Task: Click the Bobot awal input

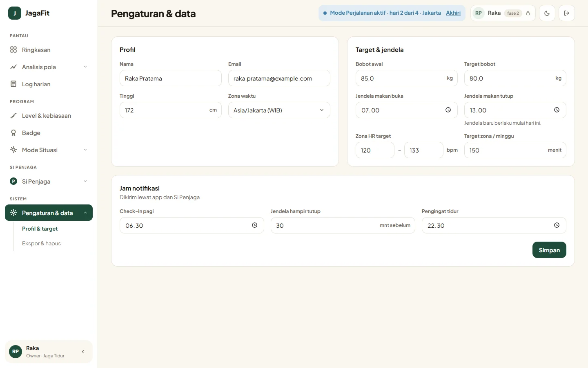Action: coord(407,78)
